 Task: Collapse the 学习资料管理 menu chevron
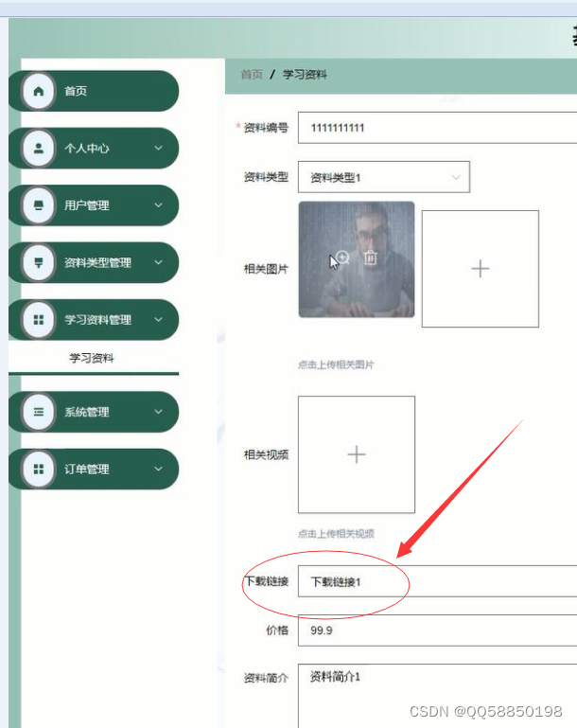click(158, 319)
